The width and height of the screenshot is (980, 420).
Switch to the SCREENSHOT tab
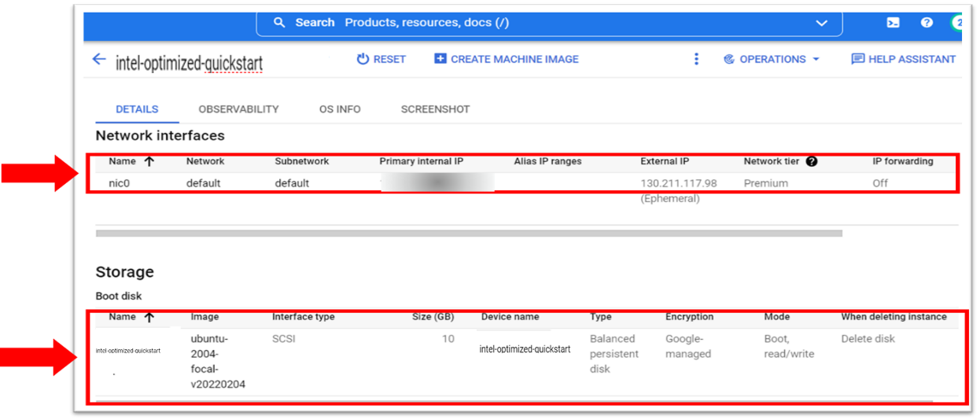click(435, 109)
